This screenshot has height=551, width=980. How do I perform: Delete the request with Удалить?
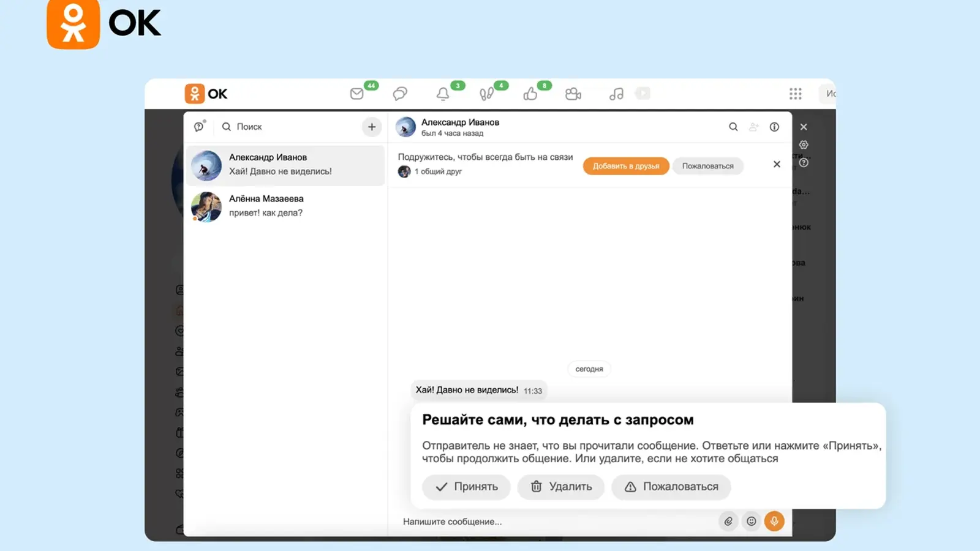point(561,487)
